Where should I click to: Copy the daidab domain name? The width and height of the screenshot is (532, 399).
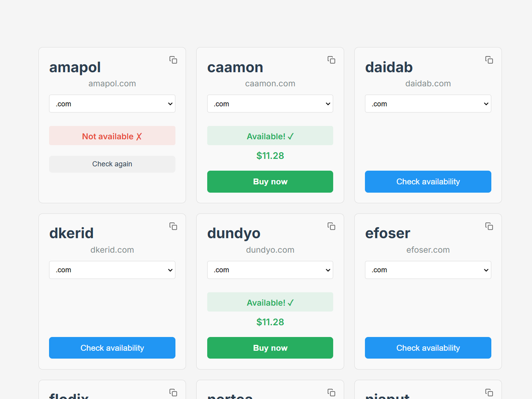click(x=489, y=60)
